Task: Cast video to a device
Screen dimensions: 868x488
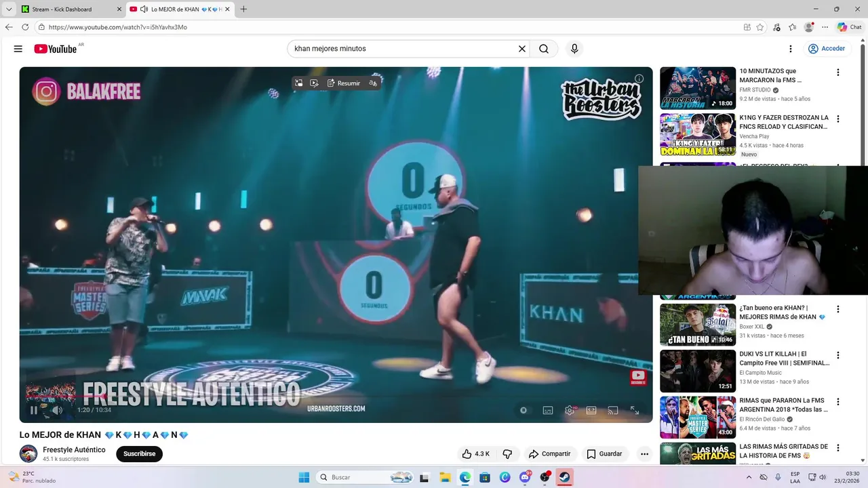Action: click(613, 410)
